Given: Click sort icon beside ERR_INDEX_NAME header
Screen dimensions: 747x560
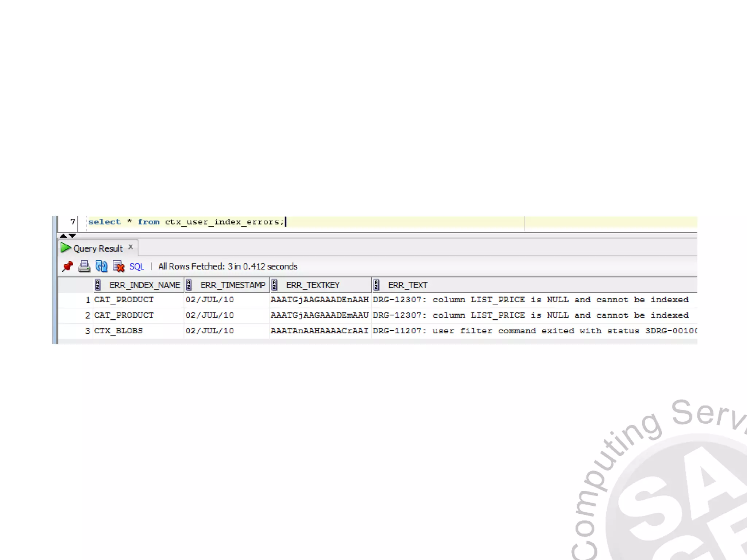Looking at the screenshot, I should pos(98,285).
